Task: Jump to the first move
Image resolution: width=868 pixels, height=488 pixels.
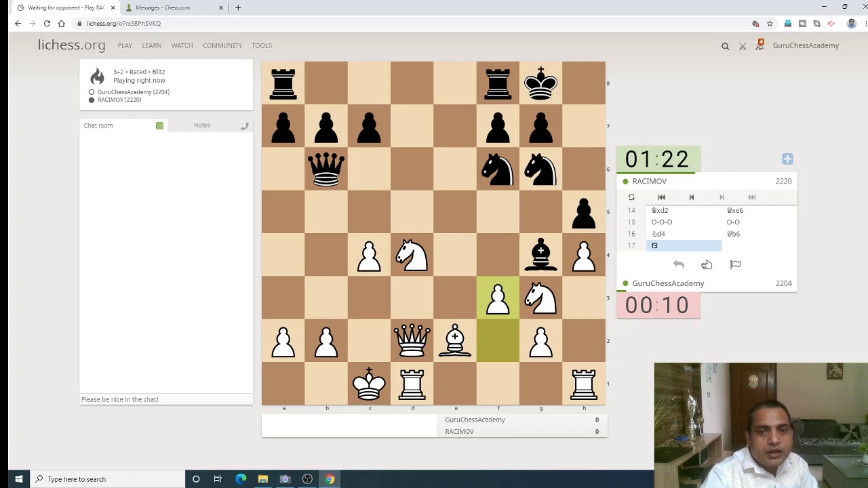Action: (x=662, y=197)
